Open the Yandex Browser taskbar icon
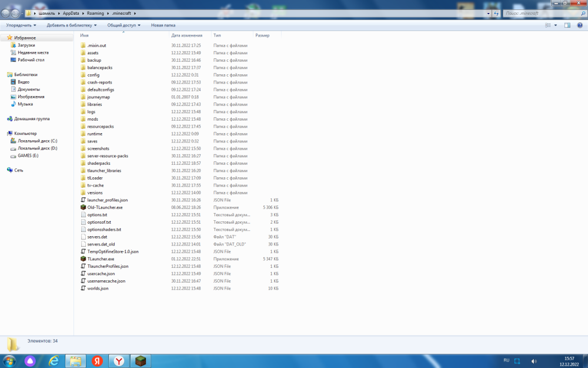 [119, 362]
